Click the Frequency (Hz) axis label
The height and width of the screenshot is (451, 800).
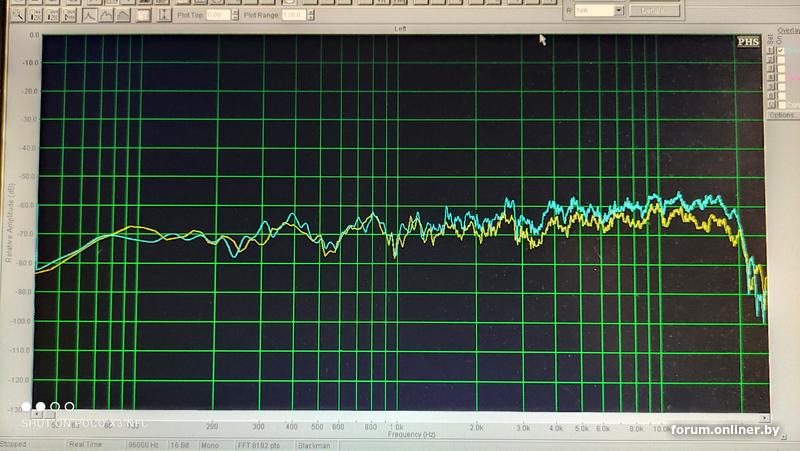pos(411,435)
